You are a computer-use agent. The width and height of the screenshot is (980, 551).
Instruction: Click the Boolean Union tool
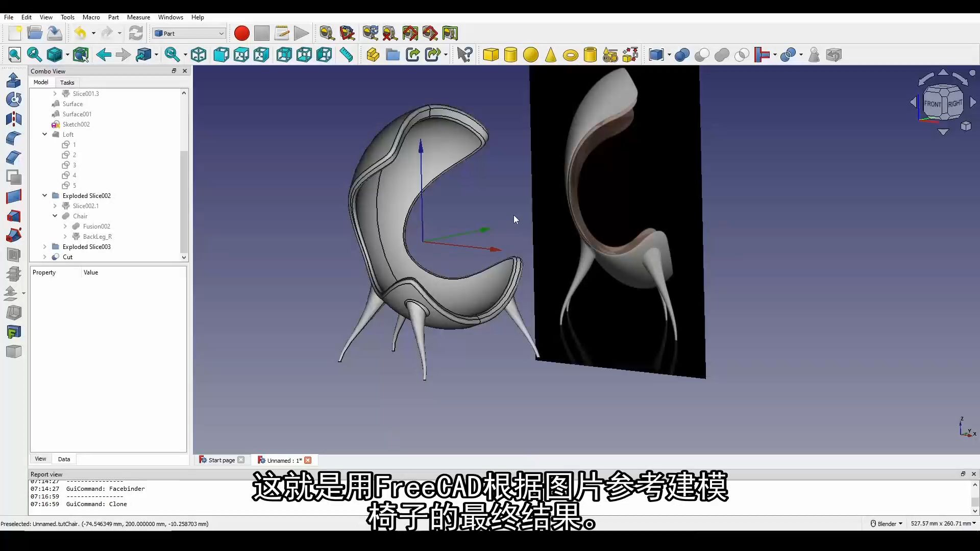coord(682,55)
